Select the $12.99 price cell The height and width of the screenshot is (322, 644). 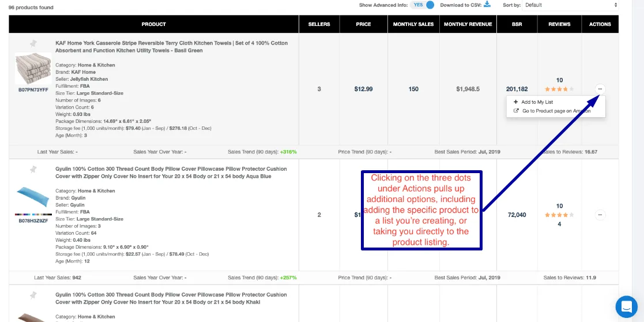[363, 89]
